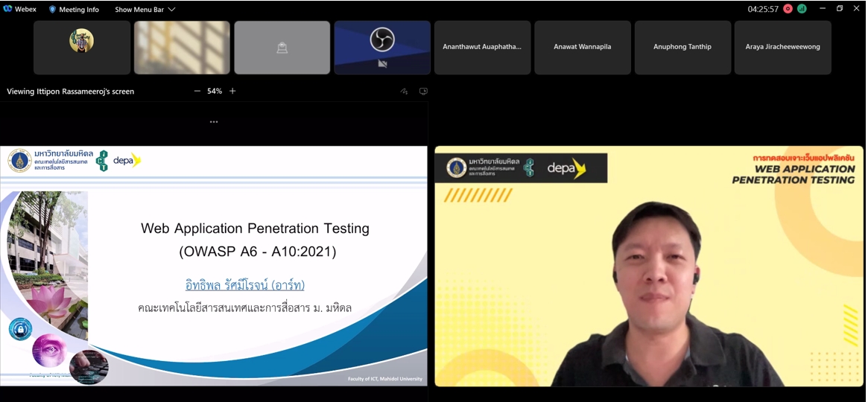868x402 pixels.
Task: Zoom out shared screen with minus
Action: click(197, 91)
